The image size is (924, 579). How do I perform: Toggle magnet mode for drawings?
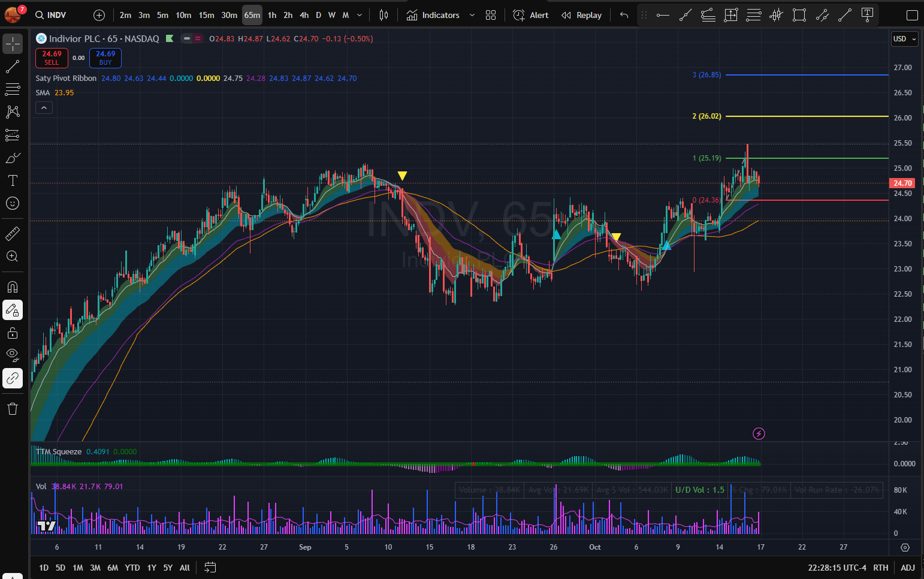pos(13,287)
